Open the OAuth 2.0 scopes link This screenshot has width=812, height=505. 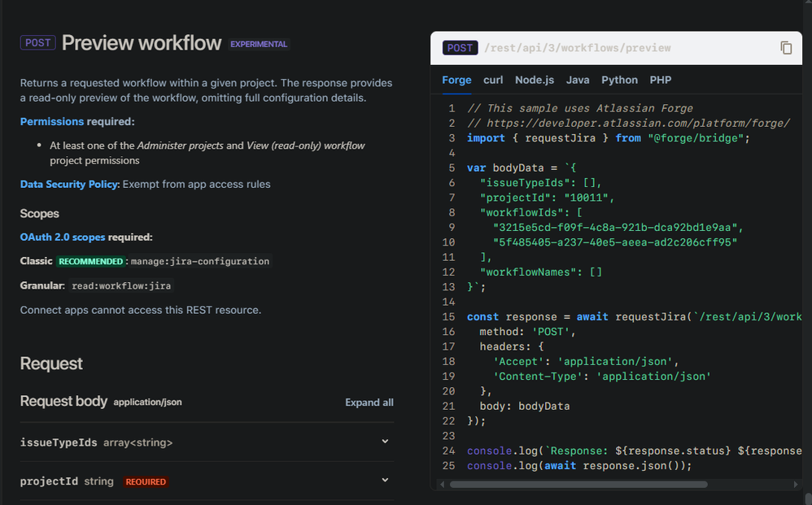tap(63, 237)
